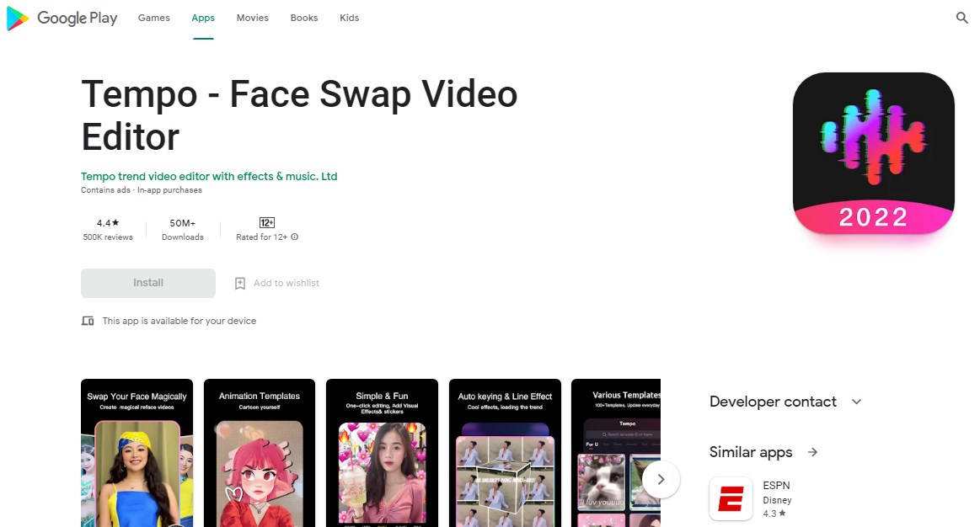
Task: Open the search magnifier icon
Action: tap(961, 18)
